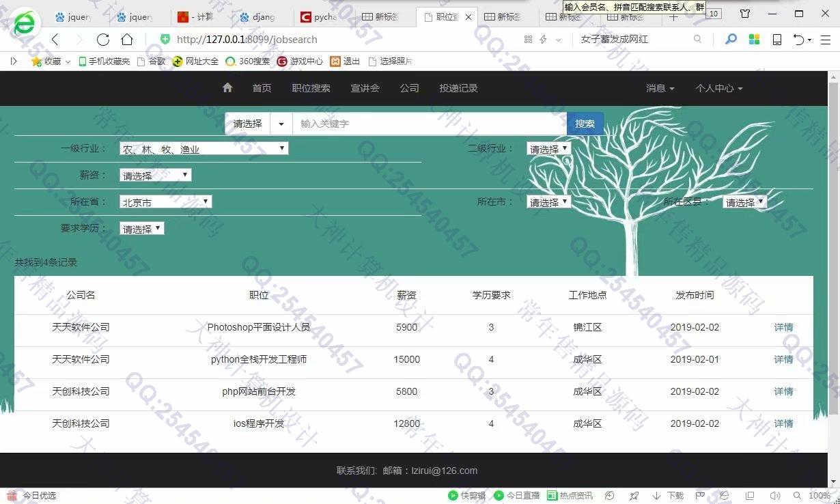Open 投递记录 in navbar
The width and height of the screenshot is (840, 504).
pos(458,88)
